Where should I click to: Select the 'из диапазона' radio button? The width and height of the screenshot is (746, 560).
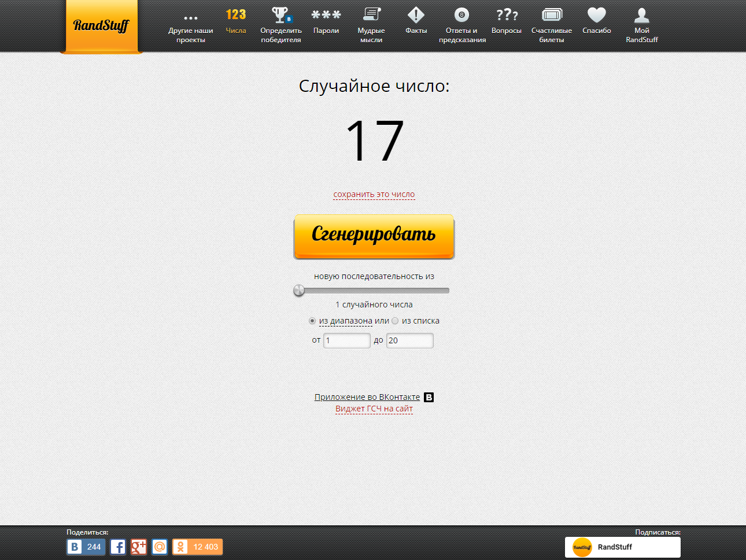click(x=312, y=321)
